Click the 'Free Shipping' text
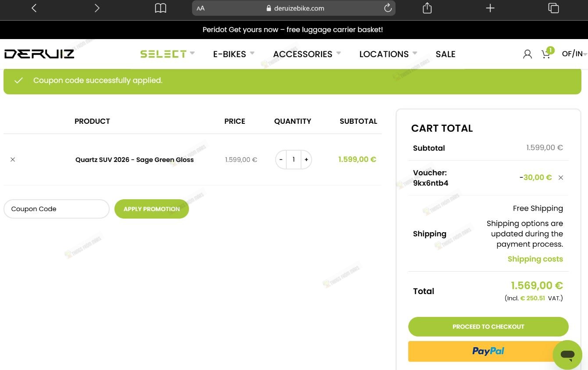The width and height of the screenshot is (588, 370). 538,208
